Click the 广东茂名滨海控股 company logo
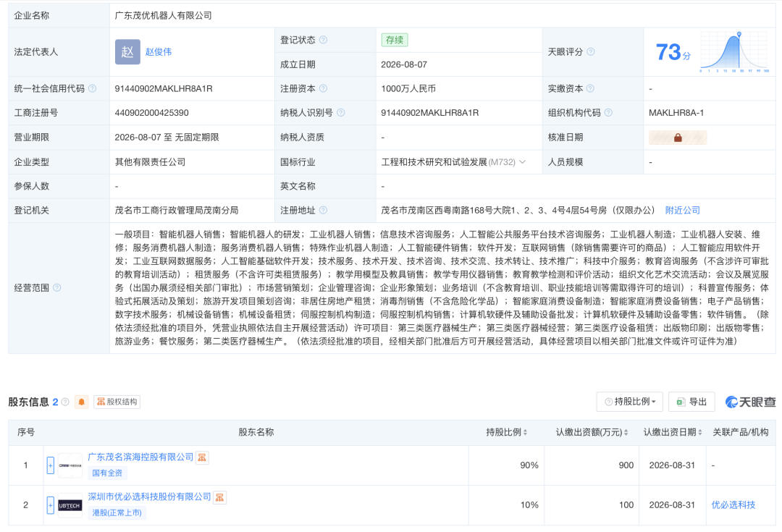The width and height of the screenshot is (782, 532). 70,465
